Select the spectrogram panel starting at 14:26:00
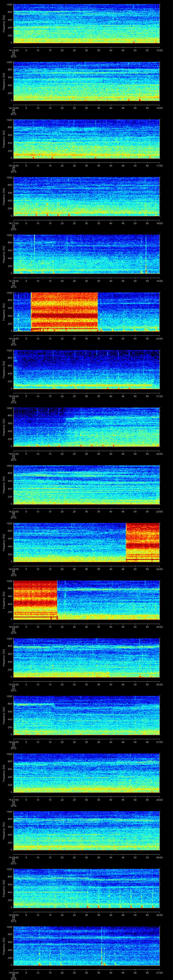173x980 pixels. coord(86,715)
